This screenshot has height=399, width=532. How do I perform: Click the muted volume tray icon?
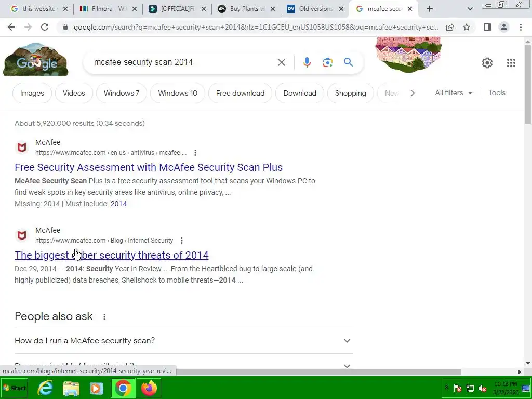483,388
